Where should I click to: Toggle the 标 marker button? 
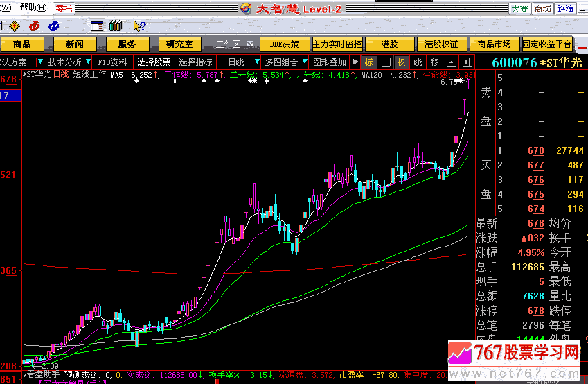(369, 62)
